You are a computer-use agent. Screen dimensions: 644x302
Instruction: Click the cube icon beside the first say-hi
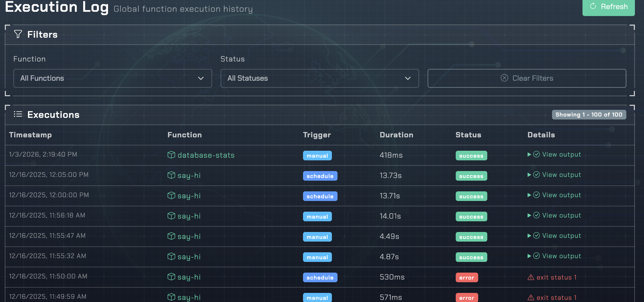171,175
